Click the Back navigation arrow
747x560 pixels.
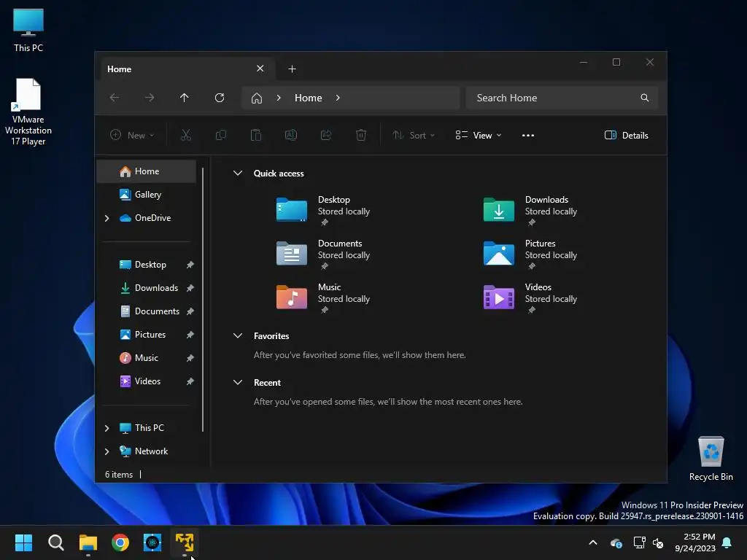pos(115,98)
